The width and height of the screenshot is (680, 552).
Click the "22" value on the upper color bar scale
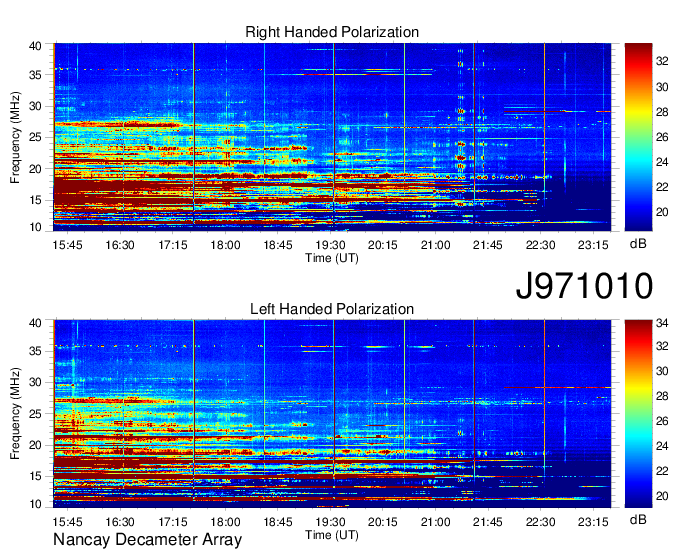pyautogui.click(x=662, y=187)
